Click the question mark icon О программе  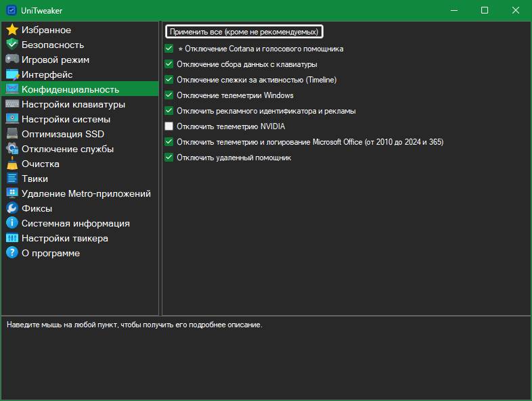[x=12, y=253]
